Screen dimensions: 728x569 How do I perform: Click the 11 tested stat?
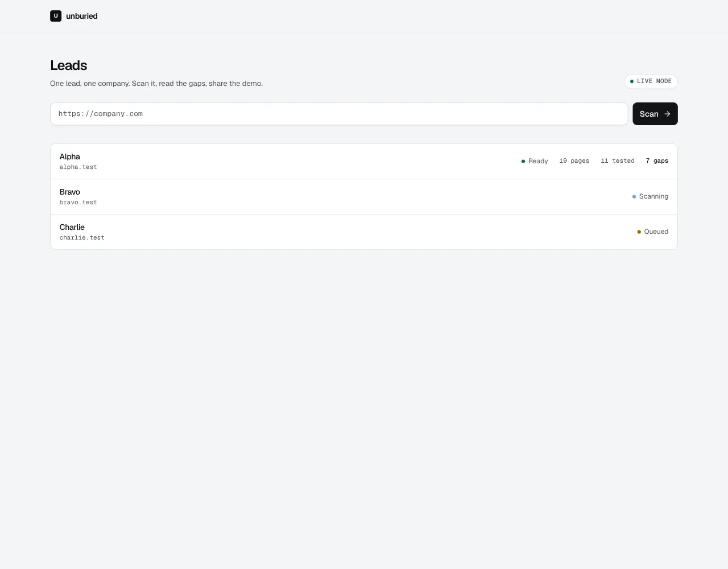(618, 161)
